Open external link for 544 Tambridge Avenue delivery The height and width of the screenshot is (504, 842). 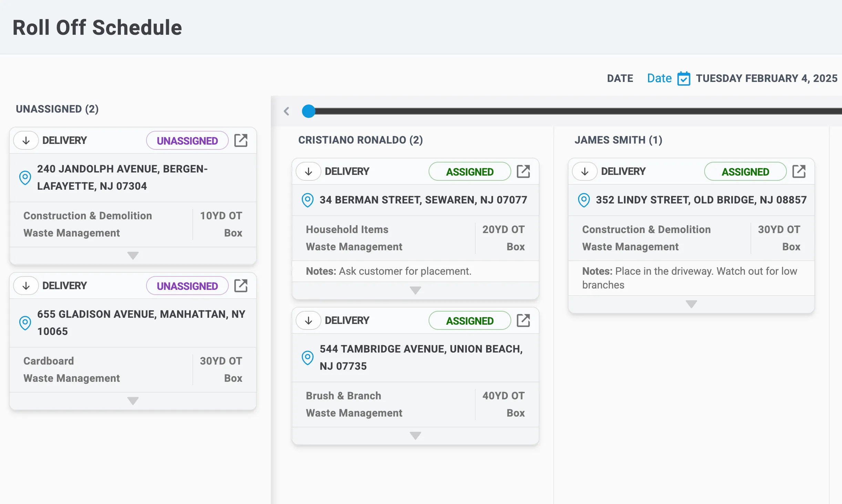tap(523, 321)
